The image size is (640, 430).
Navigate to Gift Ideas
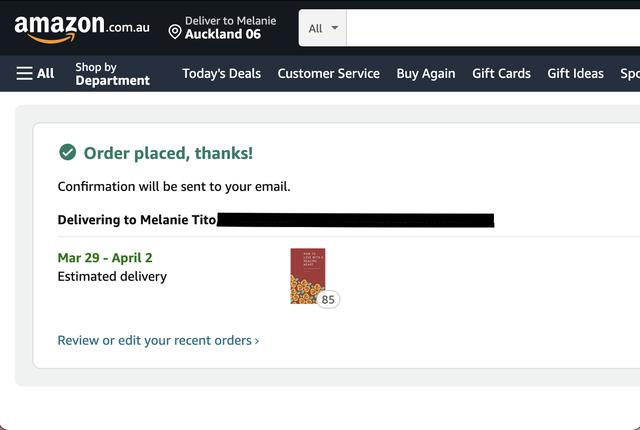pyautogui.click(x=575, y=73)
